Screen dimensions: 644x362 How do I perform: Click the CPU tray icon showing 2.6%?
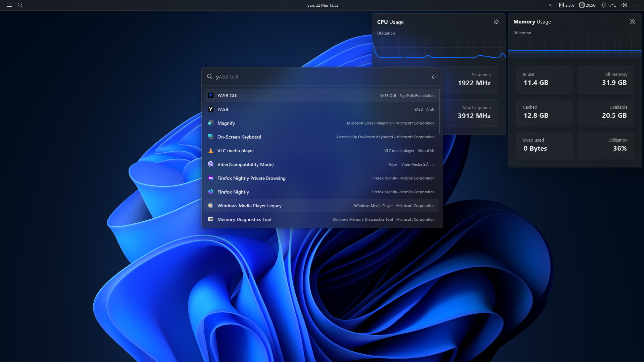(x=566, y=5)
